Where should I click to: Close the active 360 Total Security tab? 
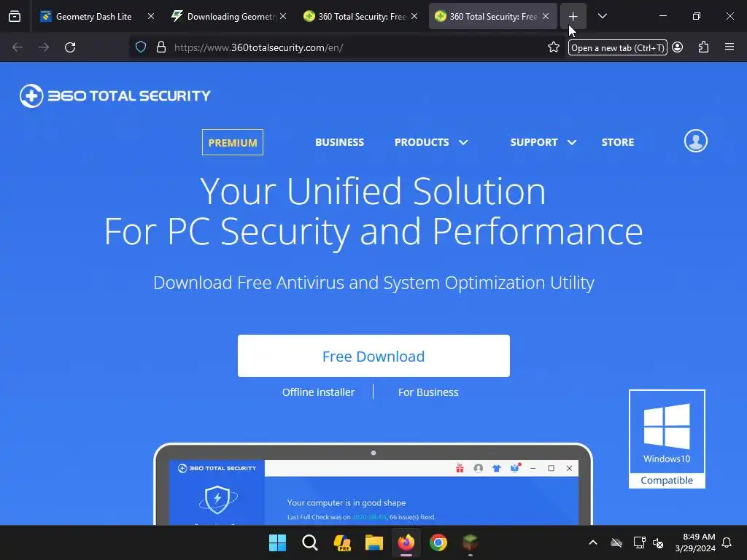546,16
